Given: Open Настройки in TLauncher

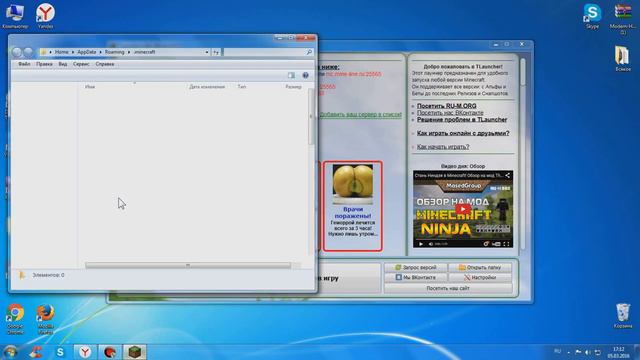Looking at the screenshot, I should pos(480,278).
